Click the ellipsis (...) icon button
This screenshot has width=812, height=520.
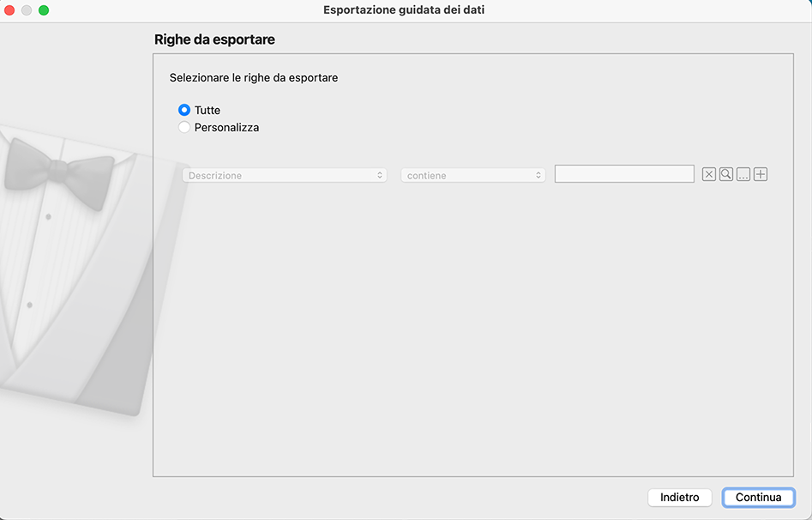point(743,174)
